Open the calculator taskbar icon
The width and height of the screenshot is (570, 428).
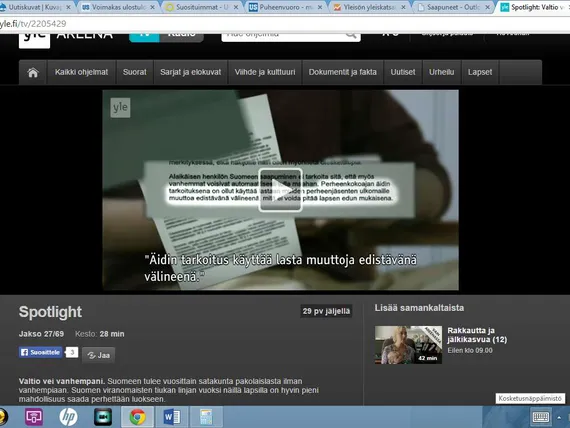(x=206, y=417)
